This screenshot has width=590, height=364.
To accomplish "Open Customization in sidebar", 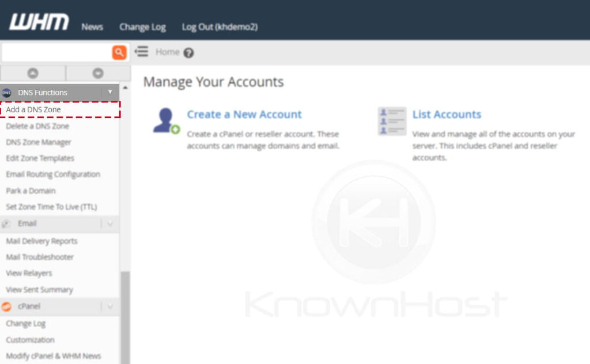I will [x=30, y=340].
